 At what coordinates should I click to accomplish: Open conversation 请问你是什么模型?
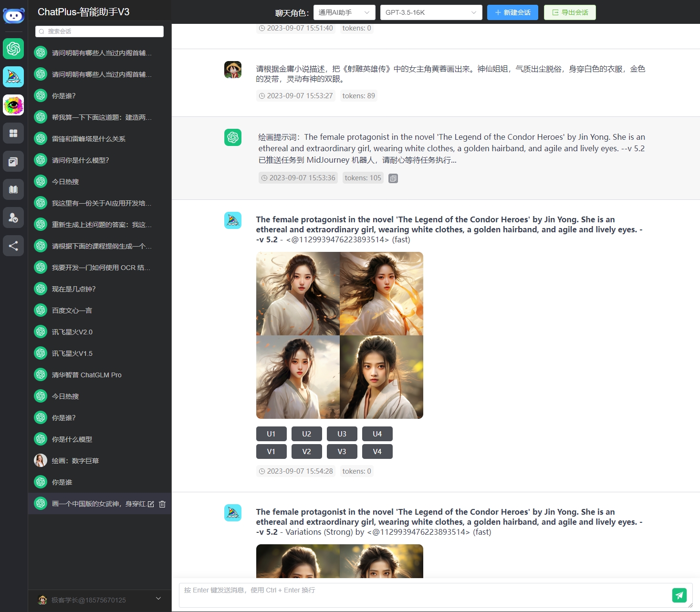[x=99, y=160]
